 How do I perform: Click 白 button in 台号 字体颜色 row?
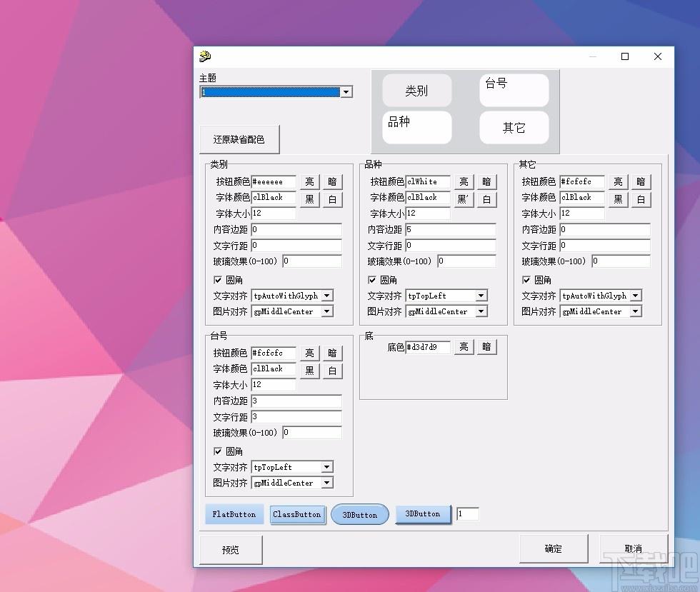tap(333, 371)
